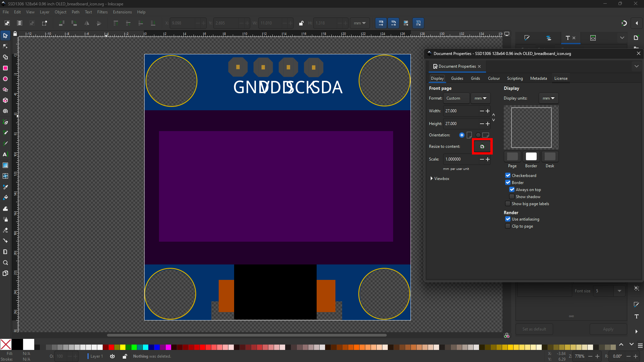Viewport: 644px width, 362px height.
Task: Switch to the Scripting tab
Action: tap(515, 78)
